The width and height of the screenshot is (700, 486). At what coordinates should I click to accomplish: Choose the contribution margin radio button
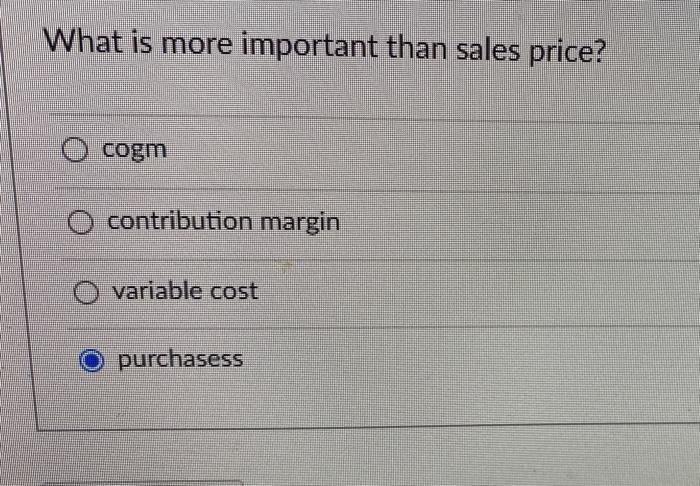click(80, 222)
